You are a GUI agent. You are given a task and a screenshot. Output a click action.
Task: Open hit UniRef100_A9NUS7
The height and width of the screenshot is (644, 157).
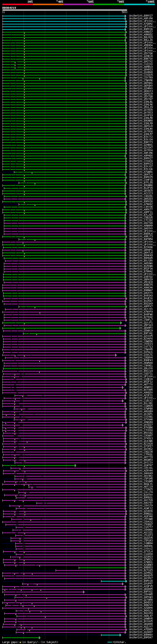tap(141, 32)
